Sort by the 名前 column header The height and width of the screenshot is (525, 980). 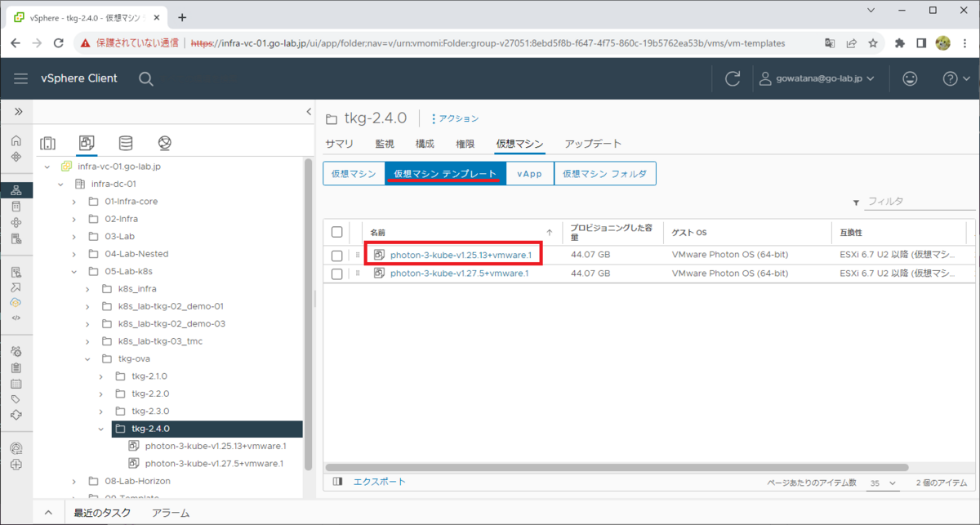[377, 232]
